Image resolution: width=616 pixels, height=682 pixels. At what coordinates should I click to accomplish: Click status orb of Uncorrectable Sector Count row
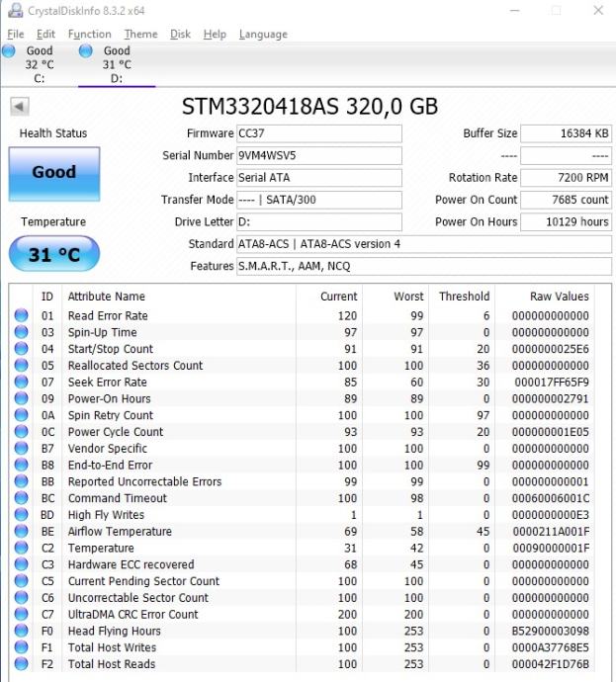point(21,597)
